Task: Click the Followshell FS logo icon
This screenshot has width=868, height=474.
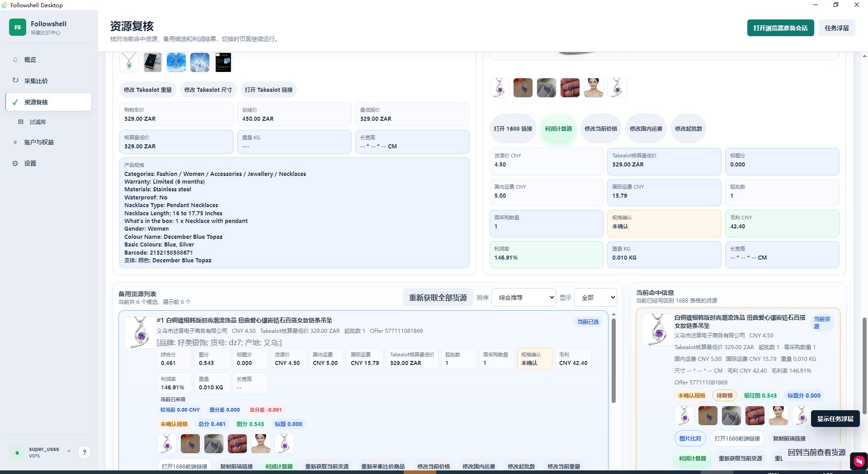Action: tap(18, 27)
